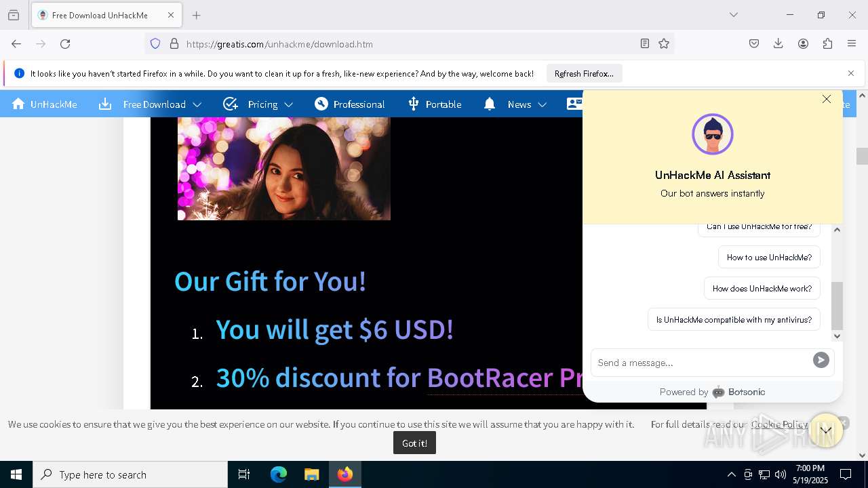Reload the current page
868x488 pixels.
pos(65,43)
